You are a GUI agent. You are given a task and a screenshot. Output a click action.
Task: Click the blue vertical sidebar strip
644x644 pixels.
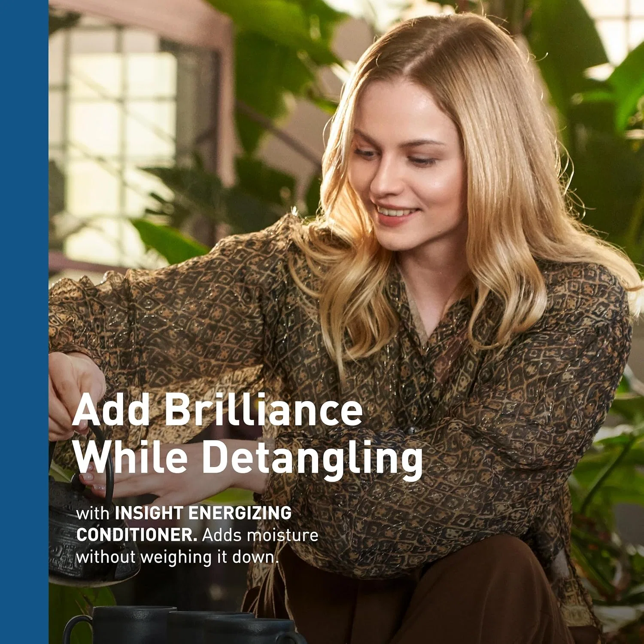[x=24, y=322]
